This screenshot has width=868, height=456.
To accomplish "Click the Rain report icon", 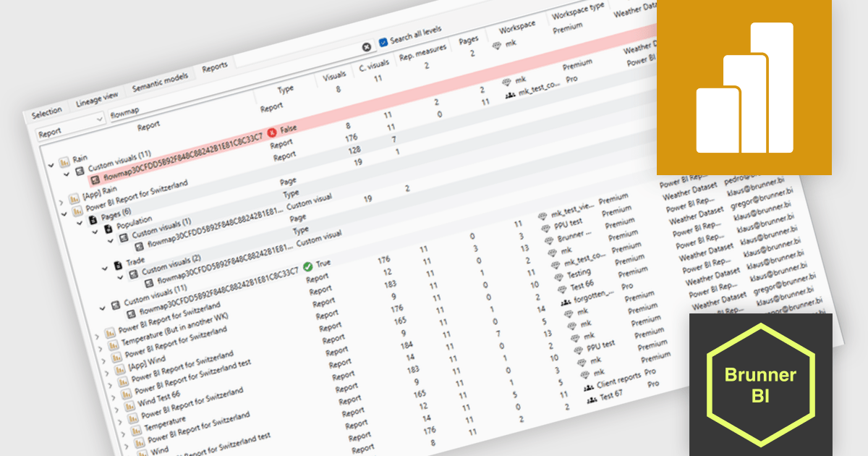I will (64, 163).
